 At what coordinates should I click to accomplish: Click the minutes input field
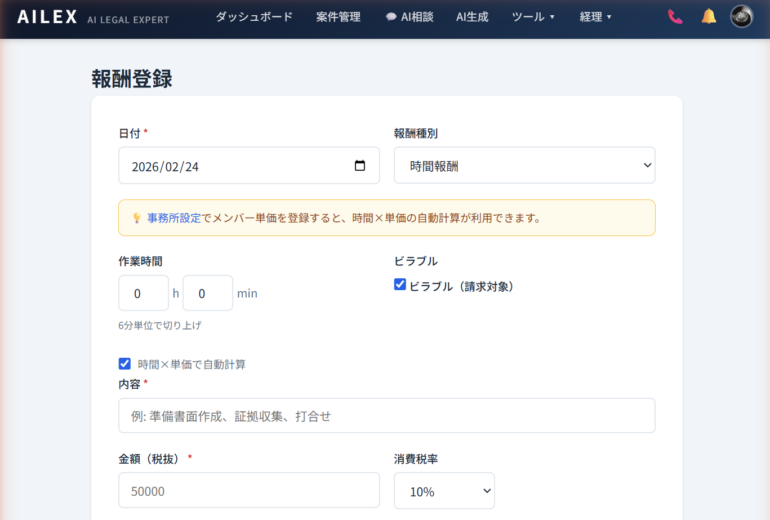pyautogui.click(x=207, y=293)
